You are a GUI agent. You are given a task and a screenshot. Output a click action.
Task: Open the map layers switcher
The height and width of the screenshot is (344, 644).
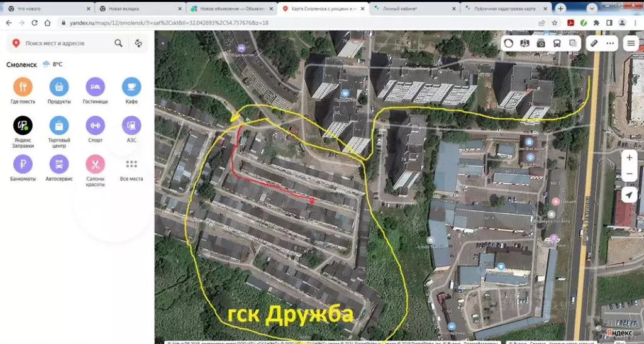(573, 43)
